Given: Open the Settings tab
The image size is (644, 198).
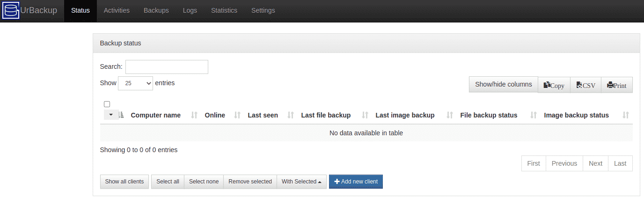Looking at the screenshot, I should click(x=263, y=10).
